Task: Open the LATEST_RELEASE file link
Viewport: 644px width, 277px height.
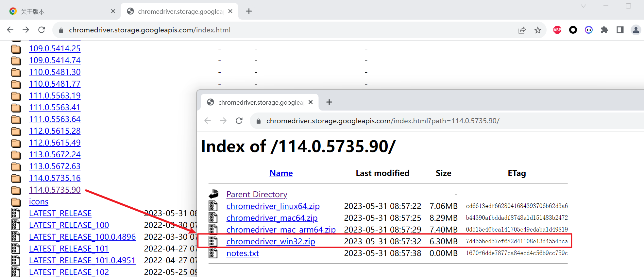Action: tap(60, 213)
